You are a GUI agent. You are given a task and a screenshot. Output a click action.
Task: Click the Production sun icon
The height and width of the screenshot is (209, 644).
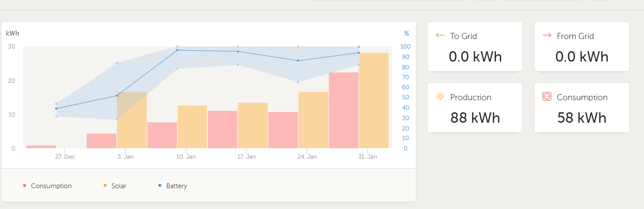click(440, 97)
